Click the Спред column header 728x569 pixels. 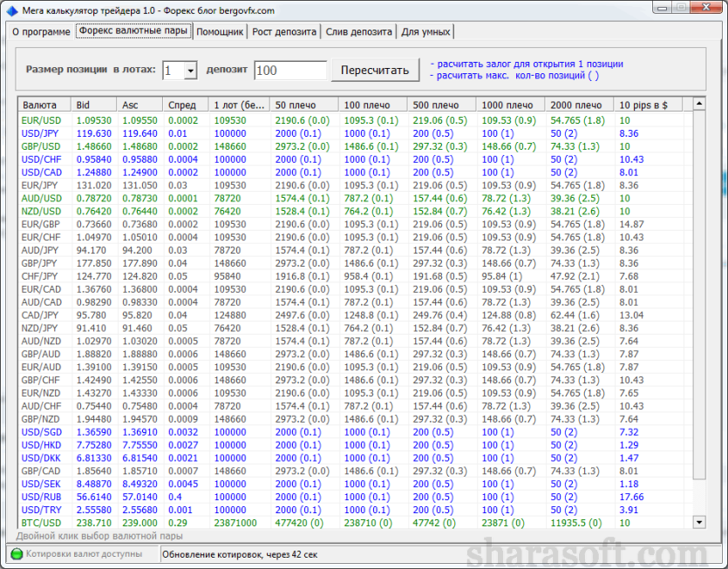click(185, 105)
